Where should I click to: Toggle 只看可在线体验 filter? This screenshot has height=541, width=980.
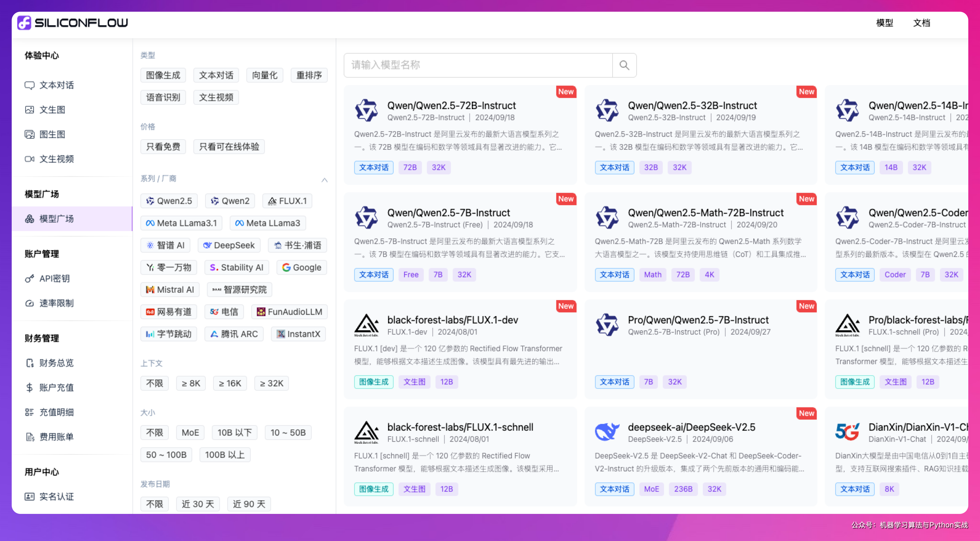[x=229, y=147]
